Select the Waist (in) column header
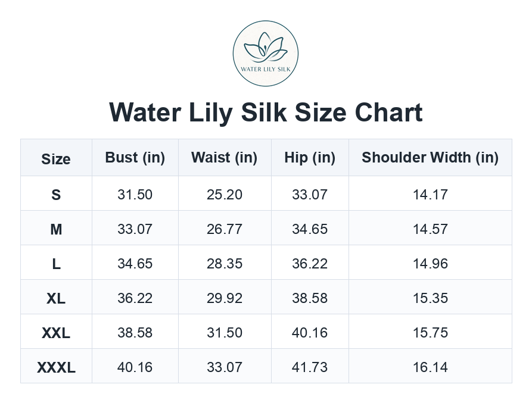 pyautogui.click(x=224, y=158)
